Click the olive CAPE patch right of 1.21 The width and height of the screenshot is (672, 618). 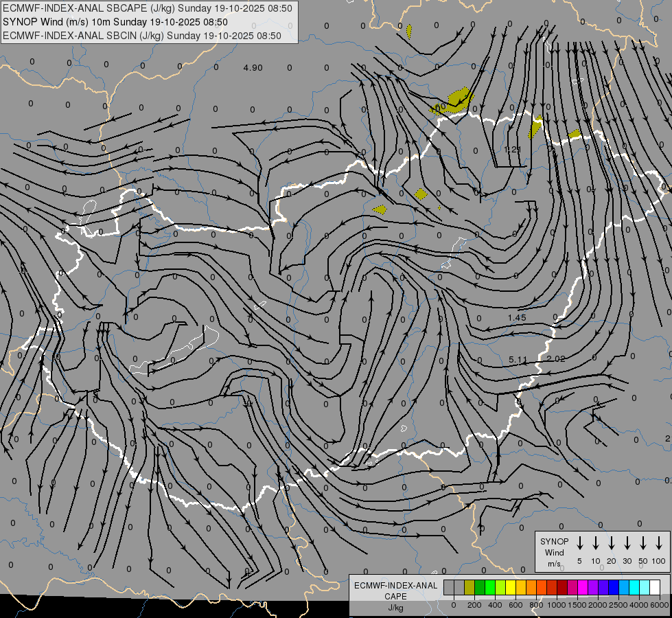pyautogui.click(x=535, y=127)
